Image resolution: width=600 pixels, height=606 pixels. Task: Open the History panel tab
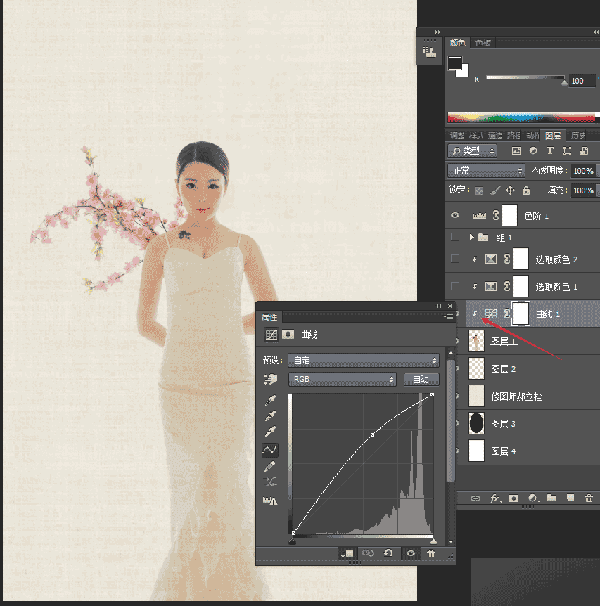click(x=578, y=135)
